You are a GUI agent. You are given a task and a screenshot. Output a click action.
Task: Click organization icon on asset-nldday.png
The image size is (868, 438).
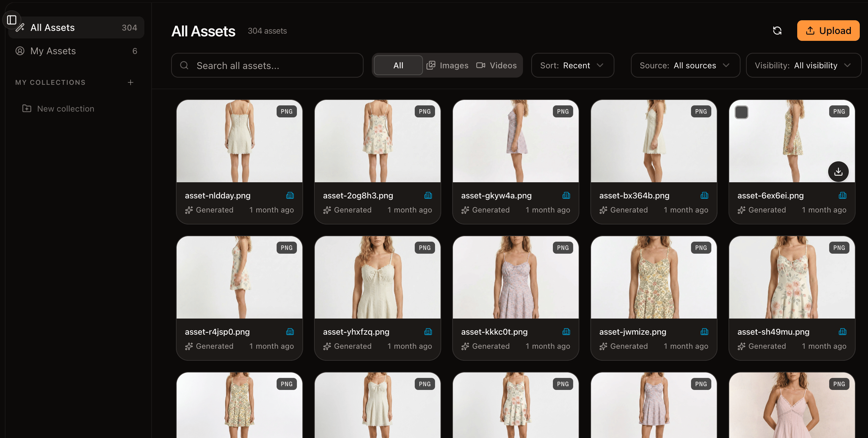point(290,195)
